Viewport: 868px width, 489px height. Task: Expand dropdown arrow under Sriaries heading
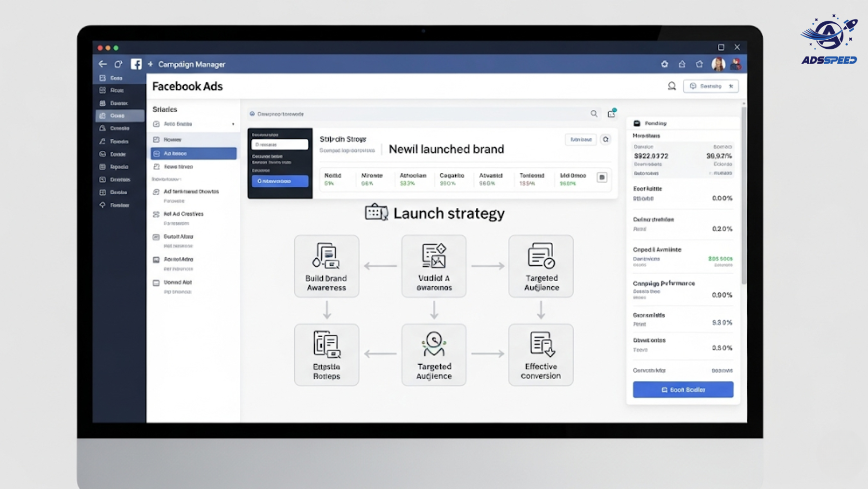pyautogui.click(x=233, y=124)
